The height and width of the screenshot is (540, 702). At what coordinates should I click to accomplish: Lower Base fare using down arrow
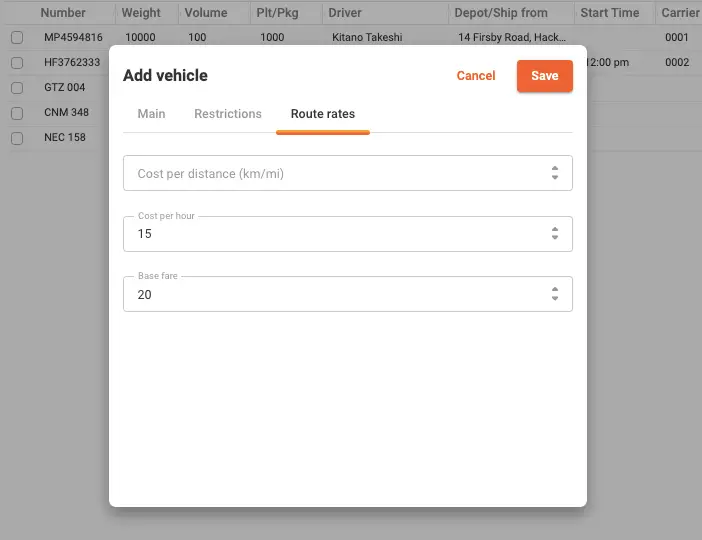(555, 300)
